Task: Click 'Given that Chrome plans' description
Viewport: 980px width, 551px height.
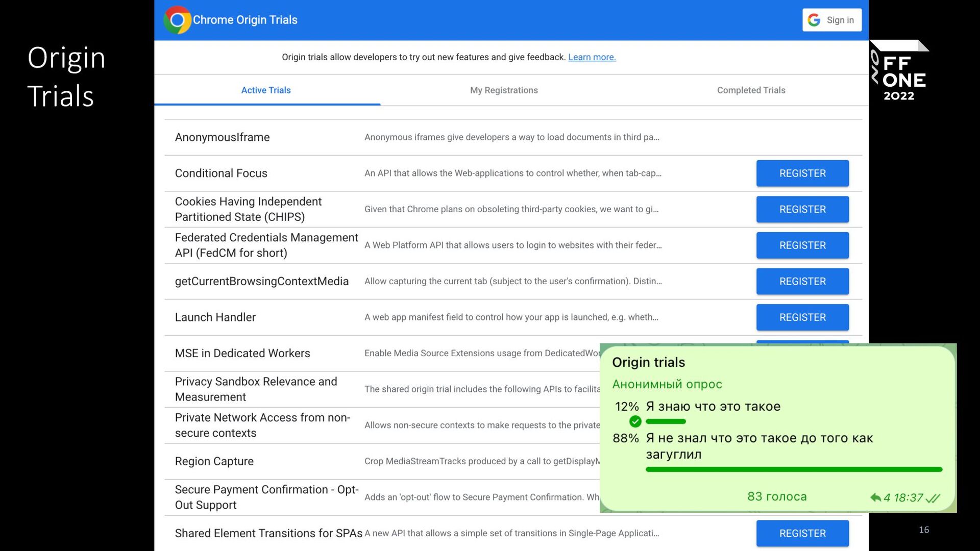Action: tap(511, 209)
